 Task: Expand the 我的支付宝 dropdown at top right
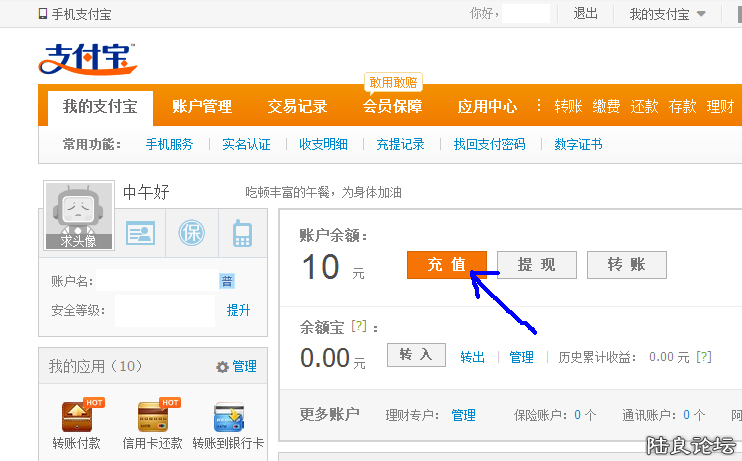click(667, 14)
